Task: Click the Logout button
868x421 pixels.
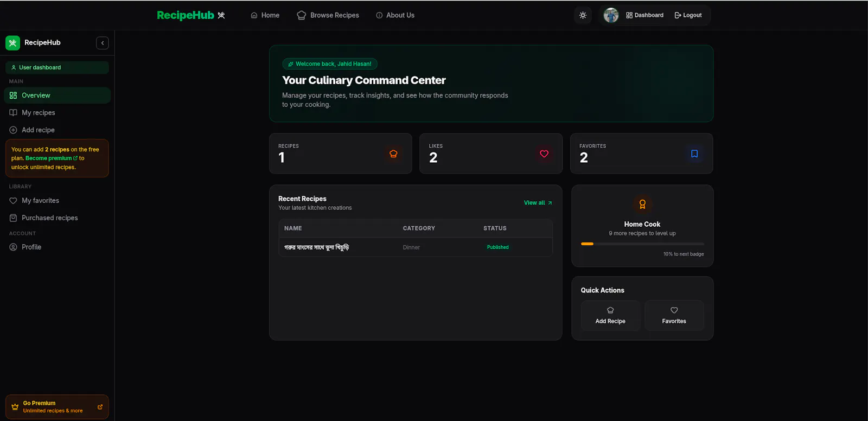Action: pyautogui.click(x=688, y=15)
